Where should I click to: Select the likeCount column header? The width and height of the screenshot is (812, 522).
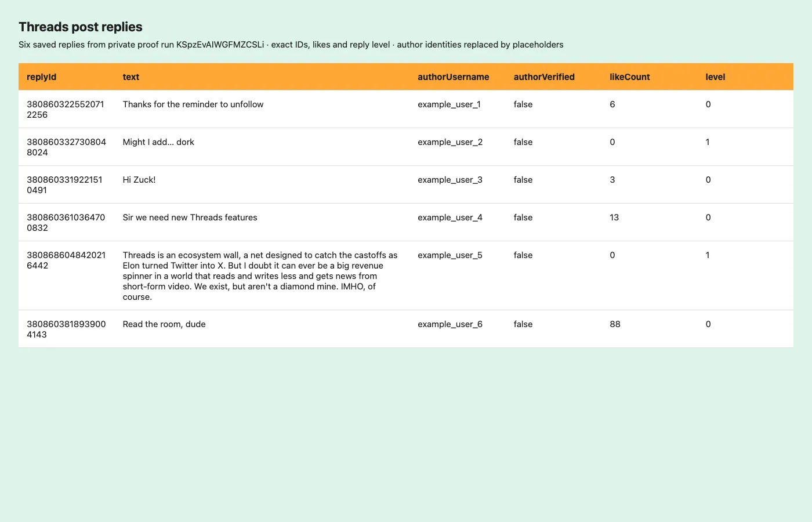(630, 77)
